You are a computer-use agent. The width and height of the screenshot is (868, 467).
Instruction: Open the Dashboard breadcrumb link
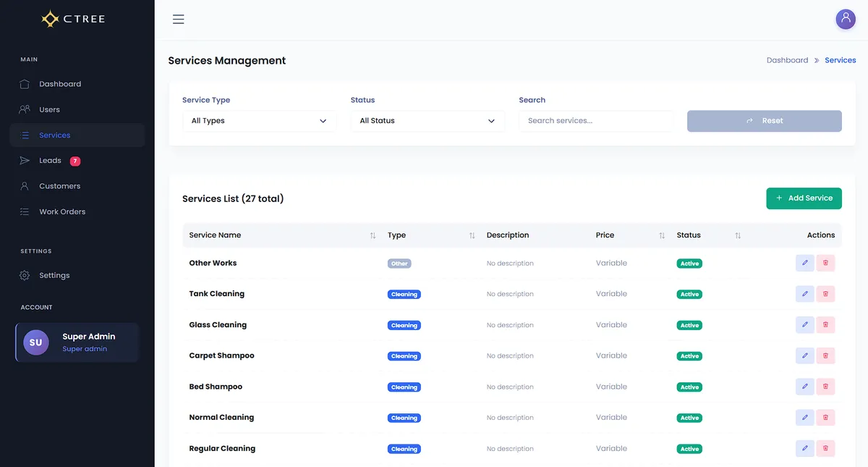[x=787, y=59]
